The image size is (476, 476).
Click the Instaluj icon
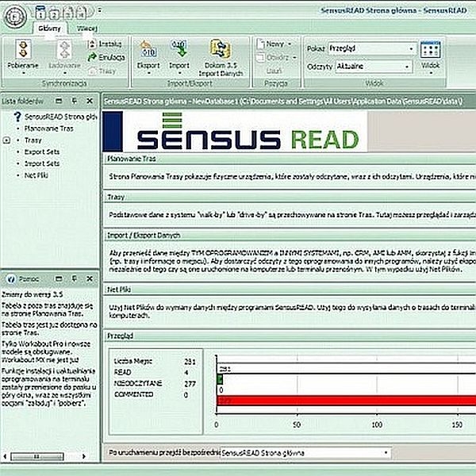tap(92, 44)
